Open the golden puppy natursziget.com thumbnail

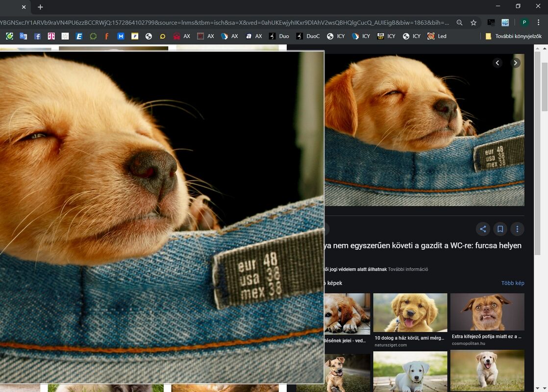[x=410, y=312]
